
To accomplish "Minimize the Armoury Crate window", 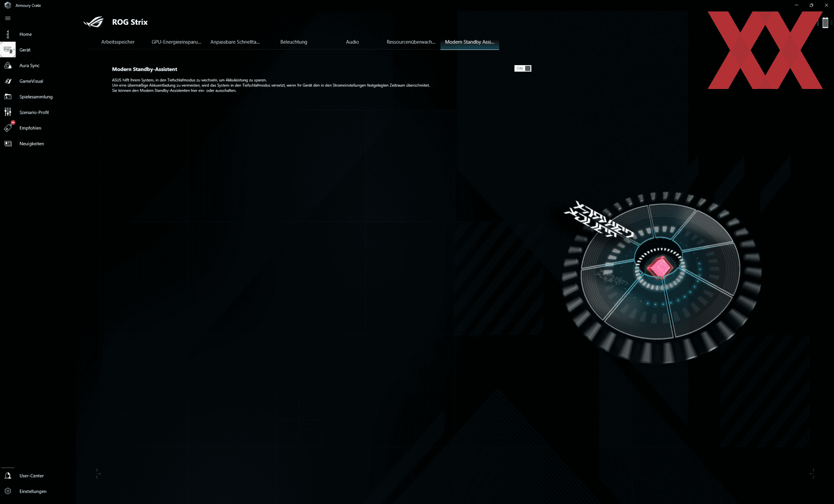I will coord(796,5).
